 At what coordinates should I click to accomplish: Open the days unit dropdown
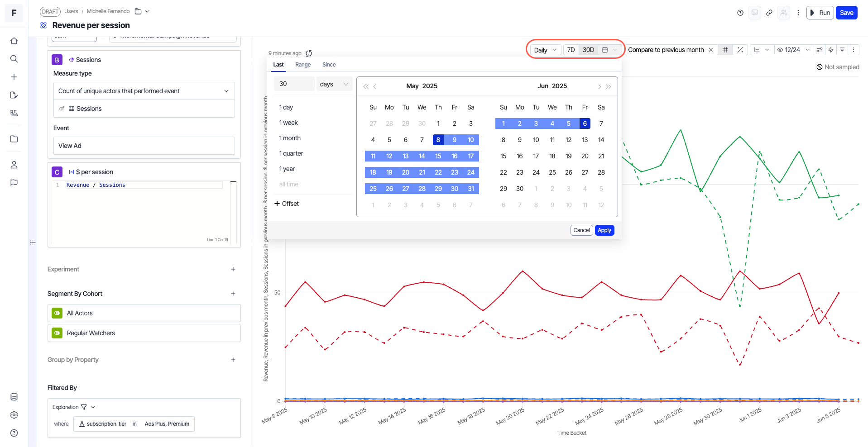(334, 84)
